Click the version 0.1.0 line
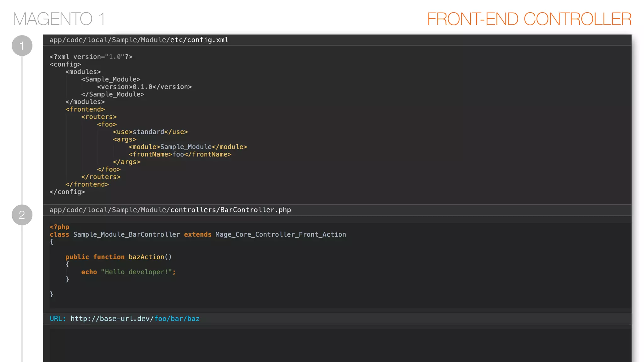The image size is (644, 362). tap(144, 87)
